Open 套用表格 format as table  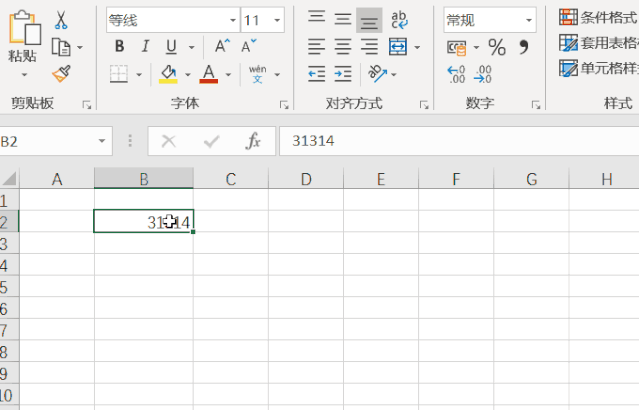click(x=599, y=43)
